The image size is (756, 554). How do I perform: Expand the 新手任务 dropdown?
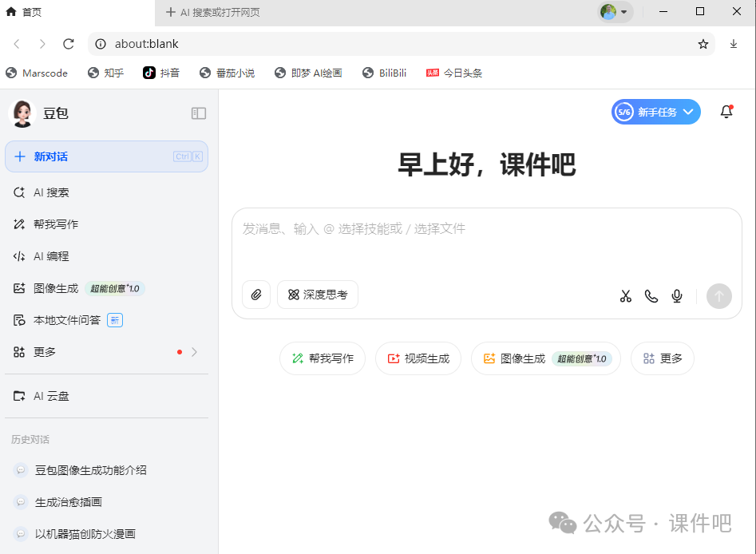pyautogui.click(x=688, y=112)
